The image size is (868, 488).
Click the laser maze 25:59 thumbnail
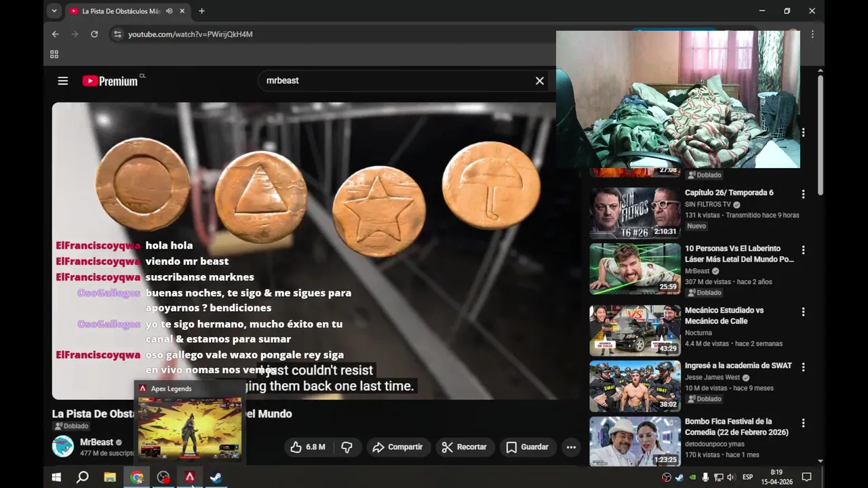click(635, 268)
